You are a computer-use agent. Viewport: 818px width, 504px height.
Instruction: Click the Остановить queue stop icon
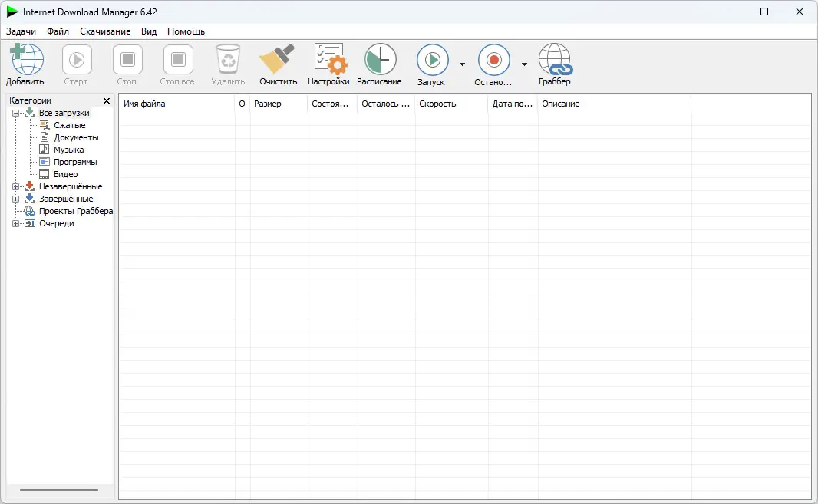[493, 60]
